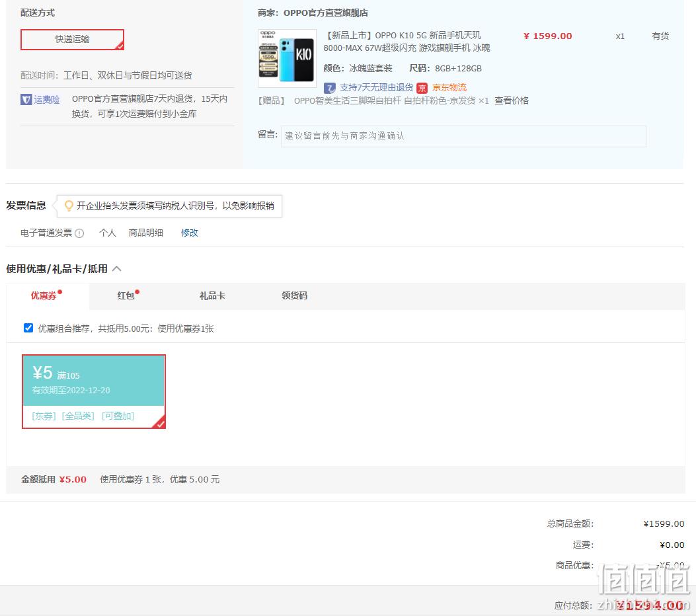Click the 电子普通发票 info icon

click(x=79, y=233)
